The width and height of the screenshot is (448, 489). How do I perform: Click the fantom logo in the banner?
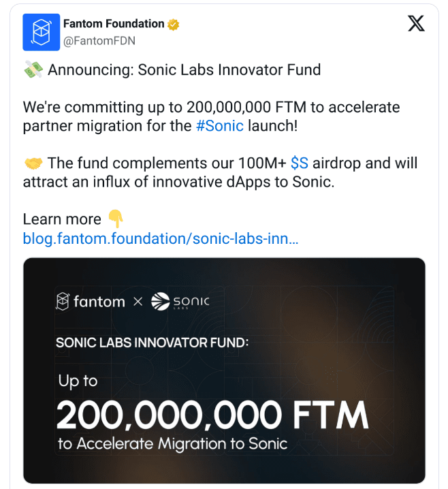(90, 301)
